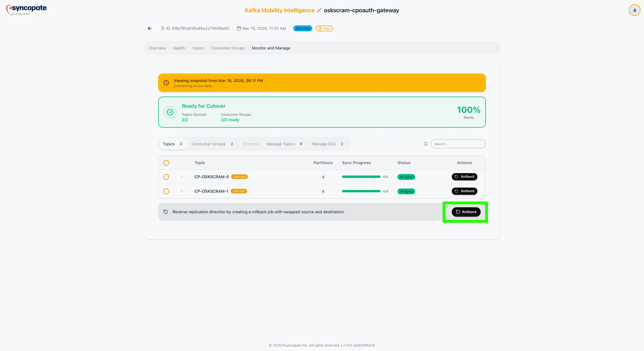Click the clock icon in the snapshot banner
Screen dimensions: 644x351
pyautogui.click(x=166, y=83)
